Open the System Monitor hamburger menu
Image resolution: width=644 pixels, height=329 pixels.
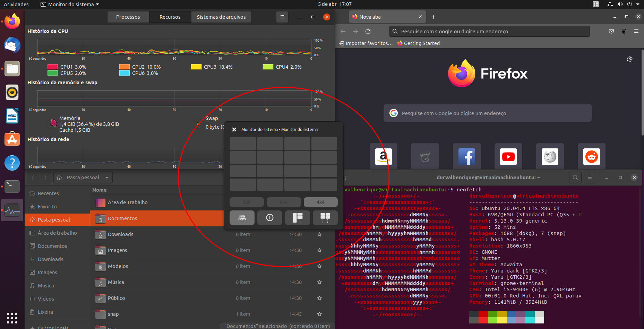pyautogui.click(x=282, y=17)
